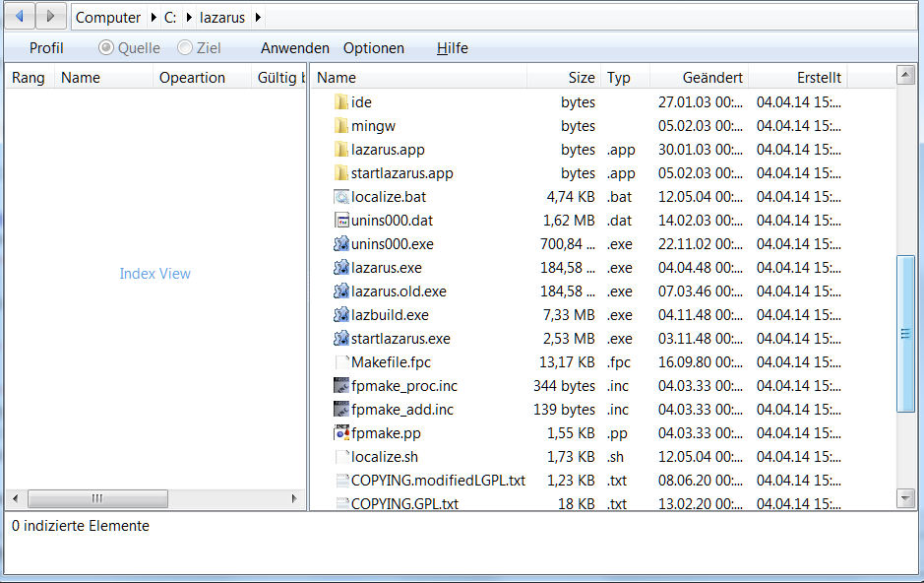Viewport: 924px width, 583px height.
Task: Open the Optionen menu item
Action: pos(373,48)
